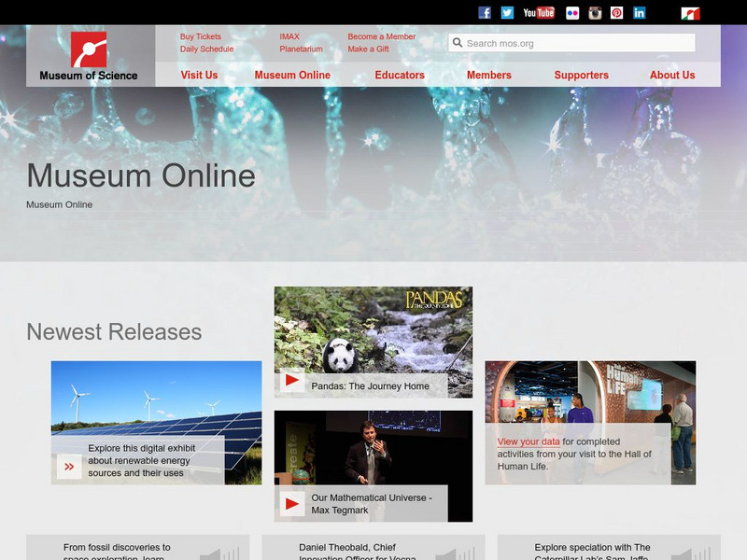Open the Instagram icon
The height and width of the screenshot is (560, 747).
coord(593,12)
